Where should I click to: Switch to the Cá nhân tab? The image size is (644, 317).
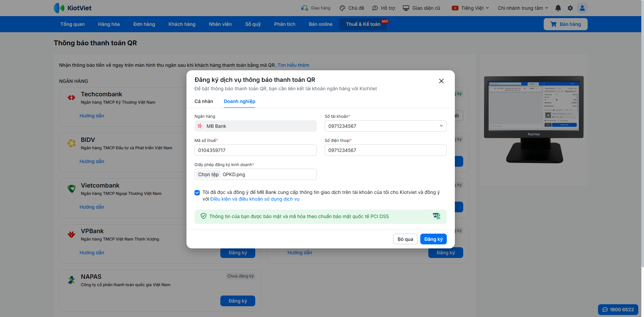click(204, 101)
